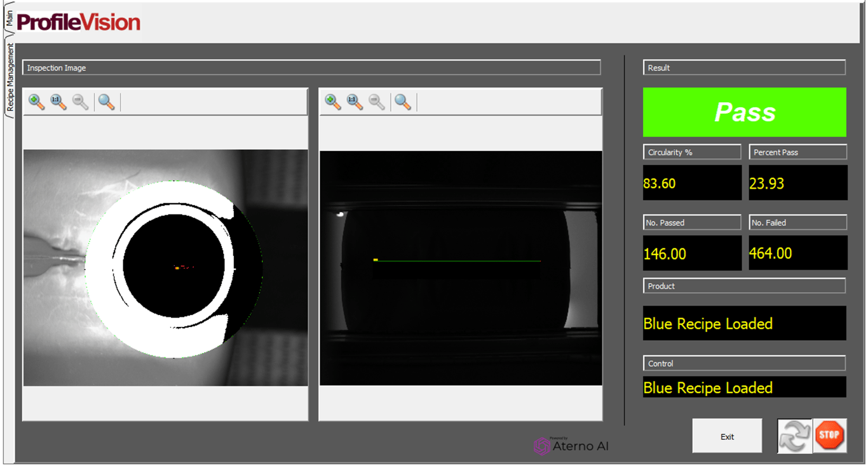Screen dimensions: 868x466
Task: Click the plain magnifier in left image toolbar
Action: pyautogui.click(x=107, y=102)
